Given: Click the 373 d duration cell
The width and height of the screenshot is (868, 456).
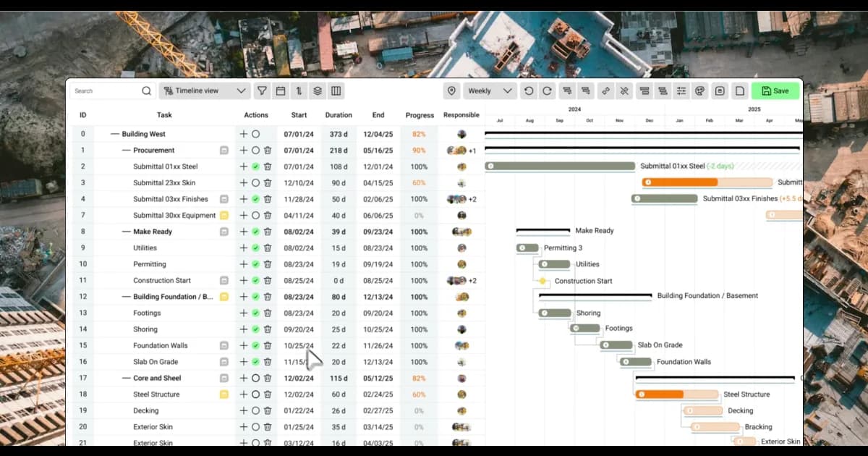Looking at the screenshot, I should tap(339, 134).
